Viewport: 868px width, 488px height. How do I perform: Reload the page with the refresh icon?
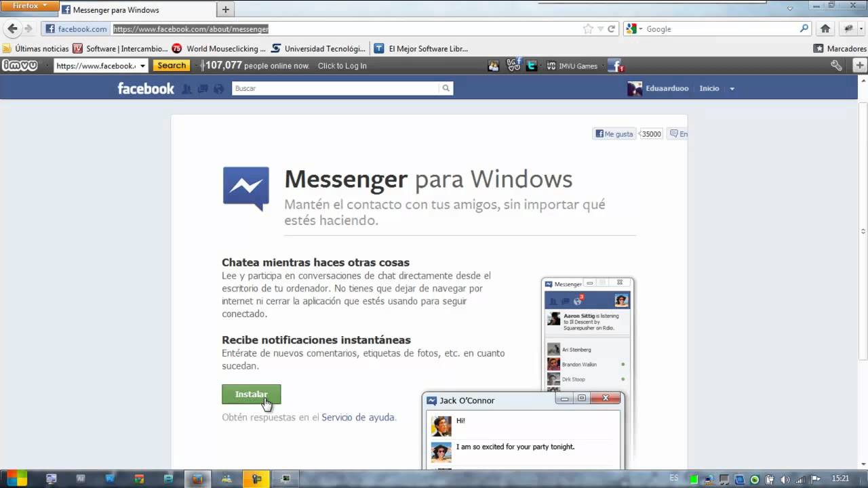point(611,29)
